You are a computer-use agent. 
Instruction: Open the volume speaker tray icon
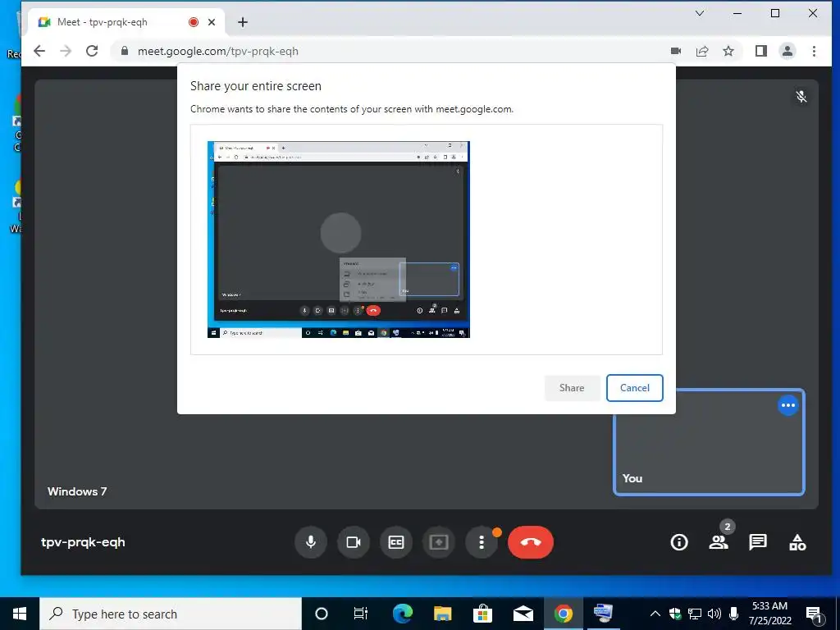(714, 614)
